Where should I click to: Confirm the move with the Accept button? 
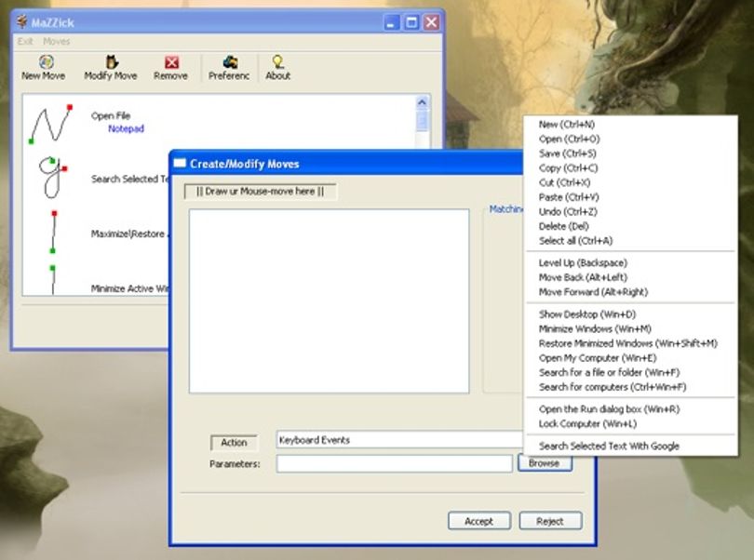pos(479,521)
